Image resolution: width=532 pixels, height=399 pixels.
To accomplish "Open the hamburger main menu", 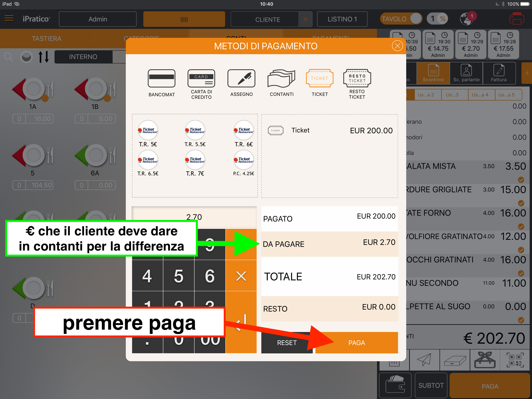I will pos(9,18).
